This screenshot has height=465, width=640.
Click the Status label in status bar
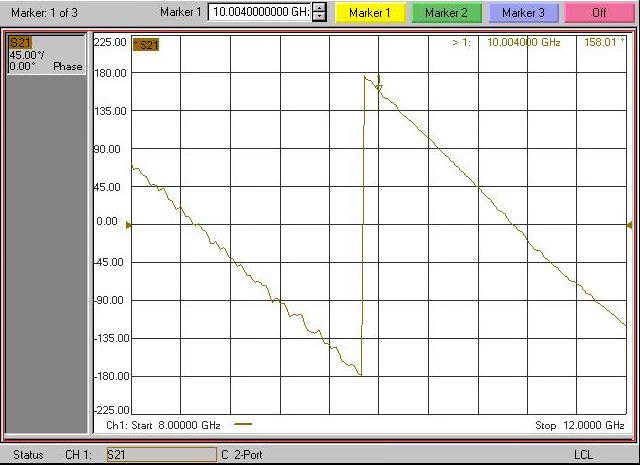pos(28,455)
